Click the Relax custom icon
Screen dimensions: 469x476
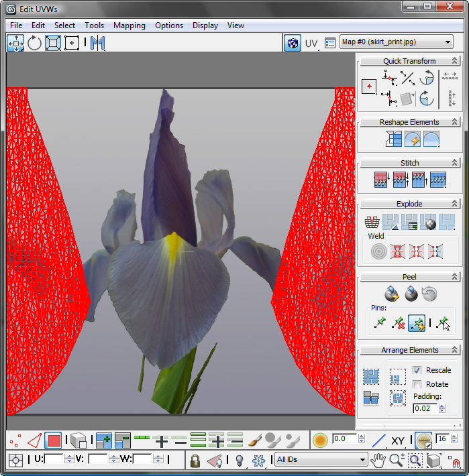[431, 139]
